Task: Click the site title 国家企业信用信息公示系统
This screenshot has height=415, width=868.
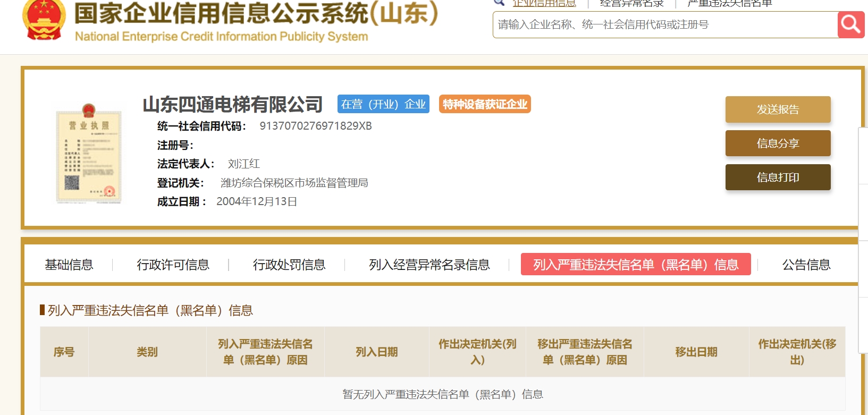Action: coord(256,13)
